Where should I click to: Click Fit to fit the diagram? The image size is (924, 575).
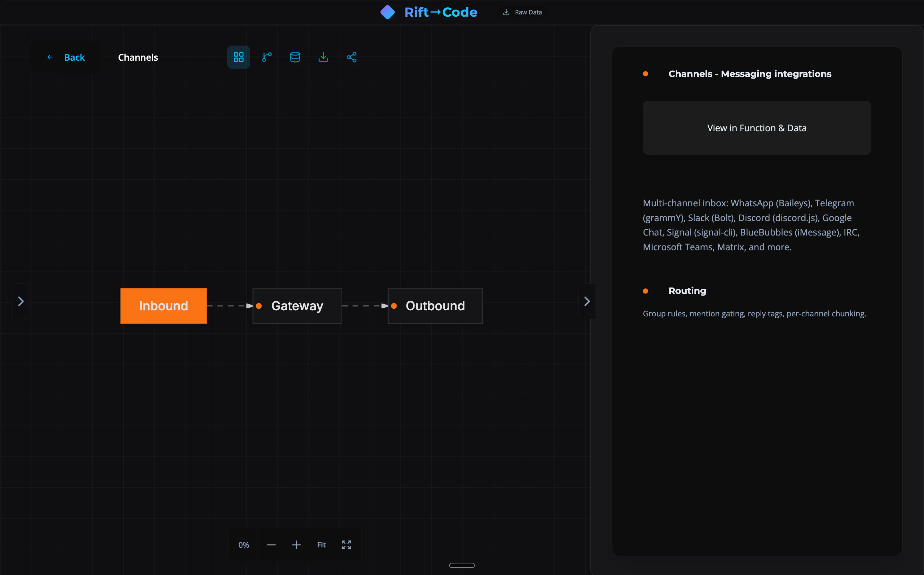tap(321, 545)
